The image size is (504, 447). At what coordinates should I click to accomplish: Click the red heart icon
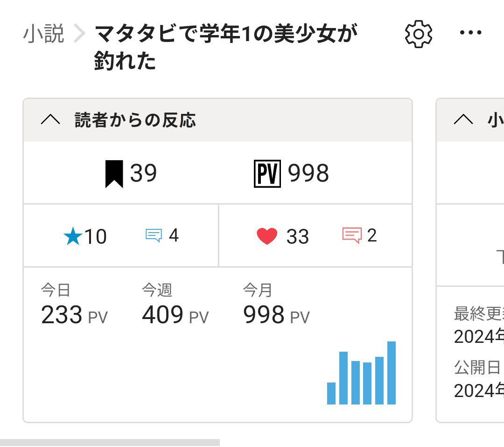tap(267, 236)
